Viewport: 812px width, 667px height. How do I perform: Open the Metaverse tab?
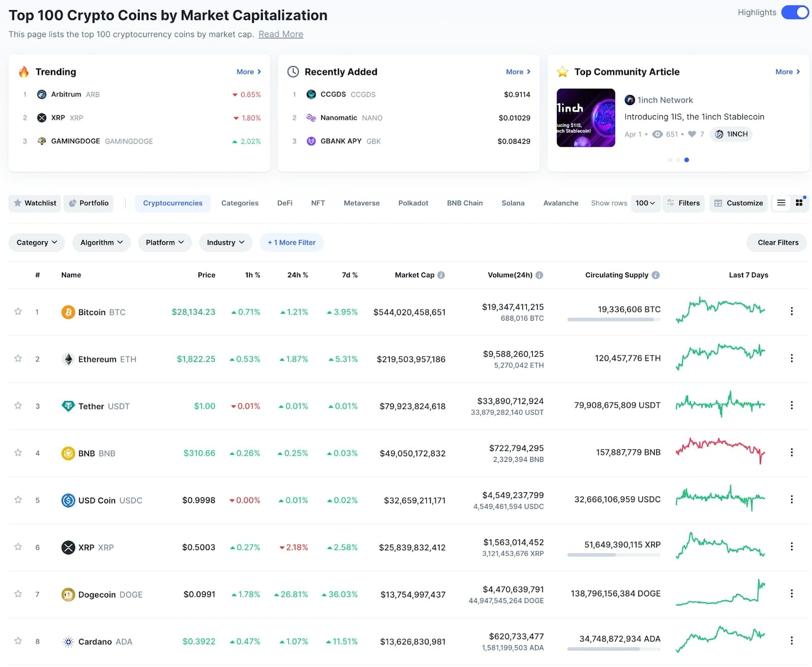pos(361,203)
